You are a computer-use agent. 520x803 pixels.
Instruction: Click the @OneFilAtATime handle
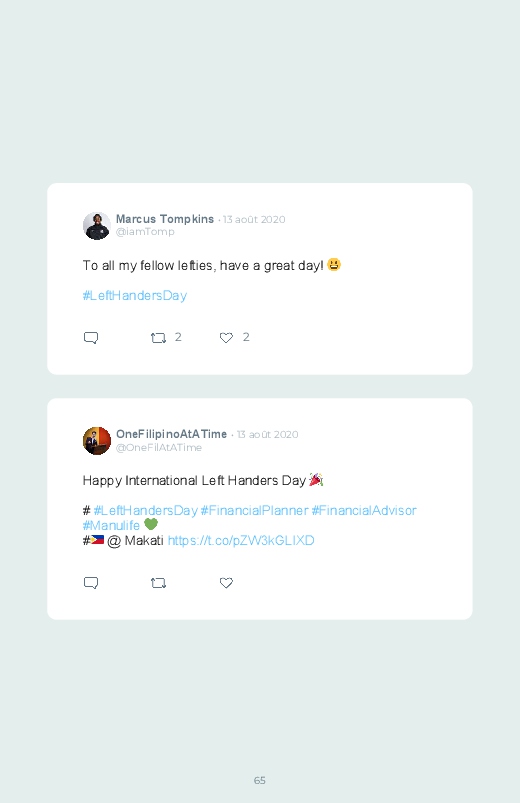click(x=159, y=448)
